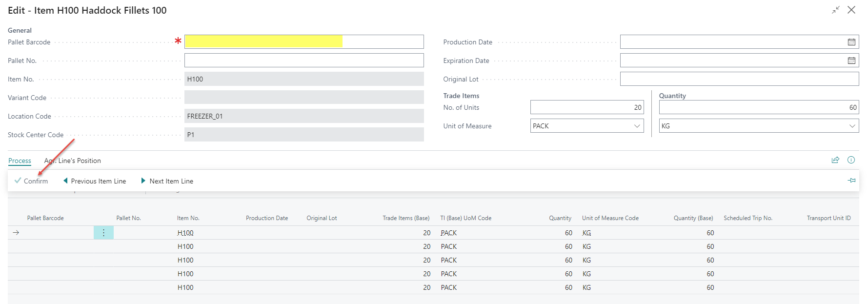Pin the action bar
Viewport: 868px width, 304px height.
point(851,181)
